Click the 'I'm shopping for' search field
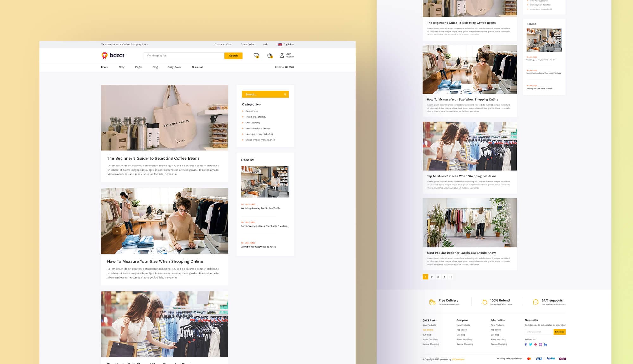633x364 pixels. point(184,56)
